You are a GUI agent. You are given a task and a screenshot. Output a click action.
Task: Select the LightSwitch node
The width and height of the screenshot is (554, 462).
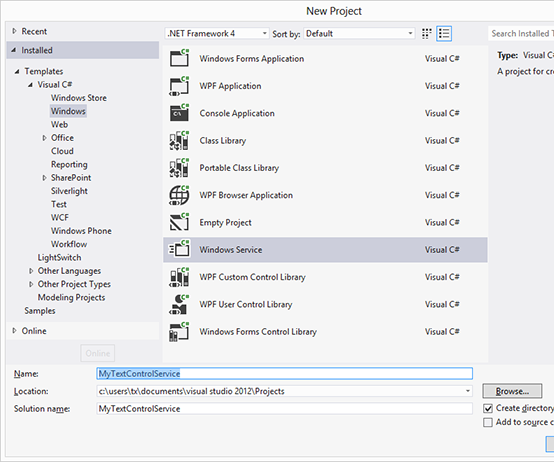click(59, 257)
